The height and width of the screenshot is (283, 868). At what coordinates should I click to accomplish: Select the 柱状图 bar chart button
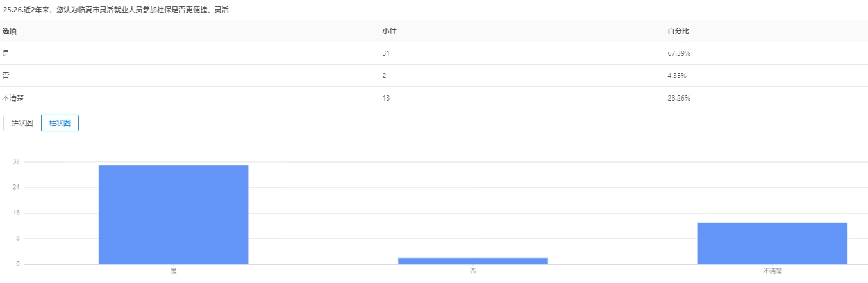pos(60,123)
